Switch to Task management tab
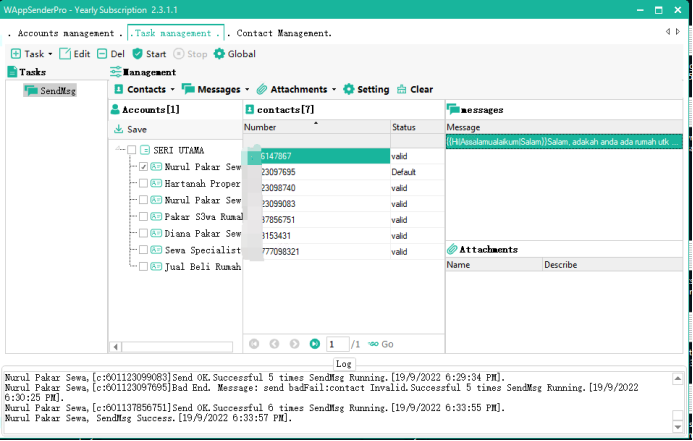693x441 pixels. pyautogui.click(x=176, y=33)
